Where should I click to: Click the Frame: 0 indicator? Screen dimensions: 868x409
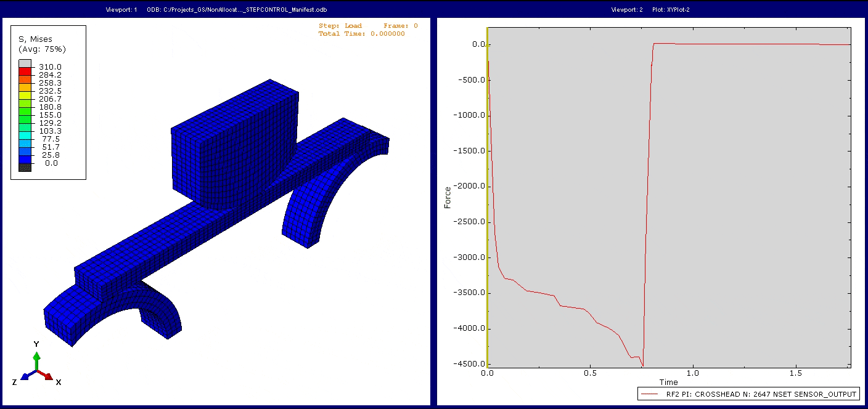(399, 26)
